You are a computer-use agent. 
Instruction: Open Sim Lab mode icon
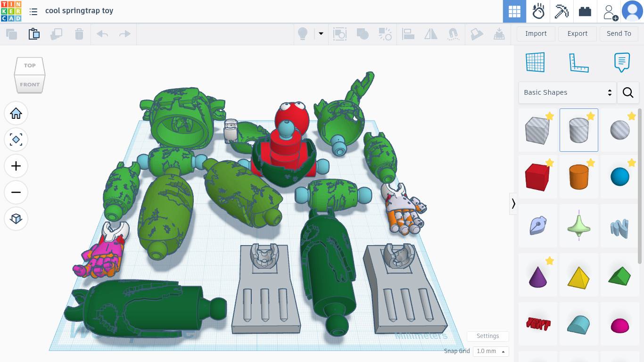(x=538, y=11)
